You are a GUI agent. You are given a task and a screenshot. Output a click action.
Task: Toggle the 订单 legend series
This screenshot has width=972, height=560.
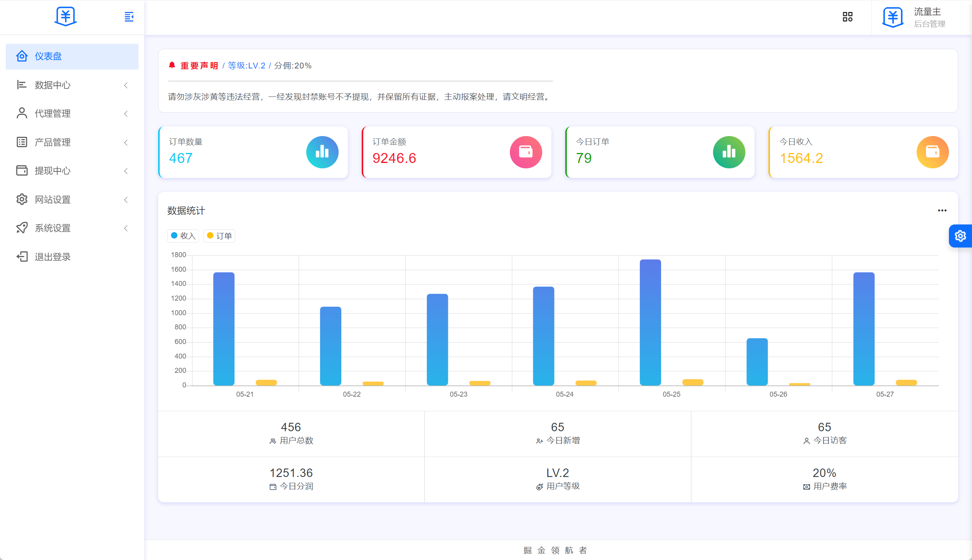pos(219,236)
